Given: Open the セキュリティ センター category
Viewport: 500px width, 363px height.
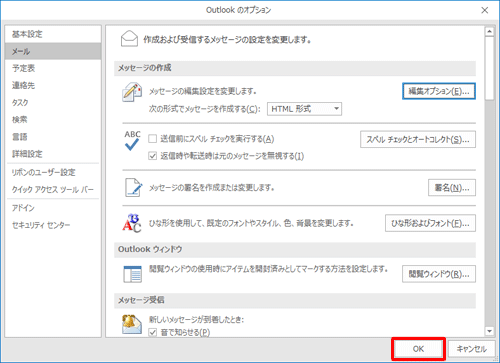Looking at the screenshot, I should [53, 225].
